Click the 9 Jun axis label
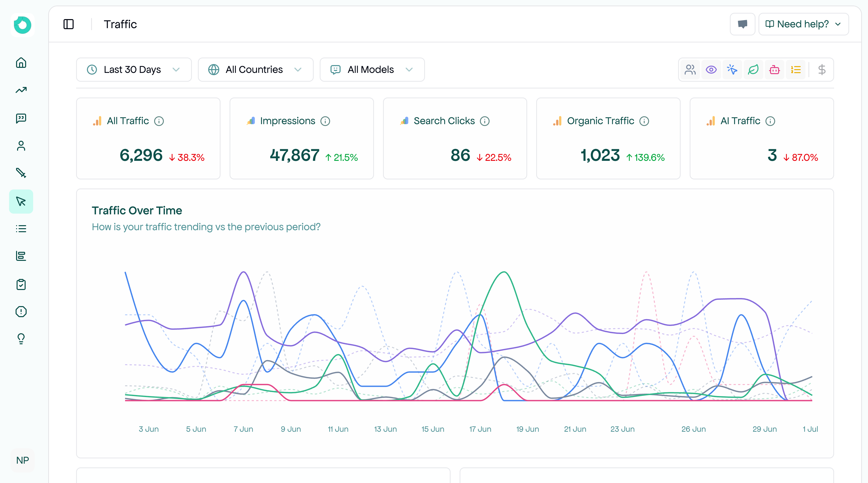Image resolution: width=868 pixels, height=483 pixels. (x=291, y=429)
